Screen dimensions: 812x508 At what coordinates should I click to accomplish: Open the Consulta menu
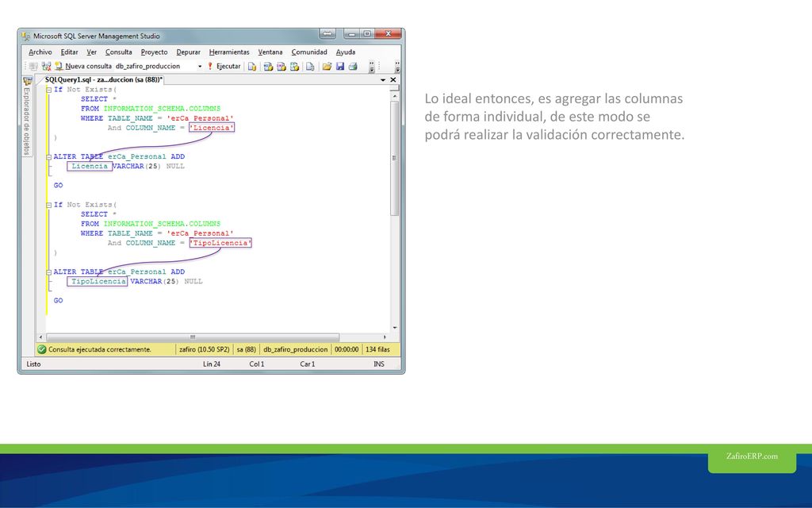119,52
